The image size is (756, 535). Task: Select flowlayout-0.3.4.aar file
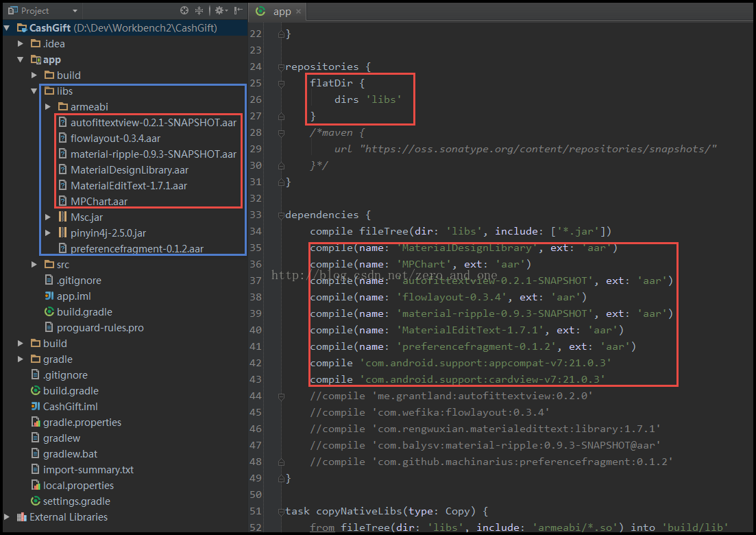(115, 139)
